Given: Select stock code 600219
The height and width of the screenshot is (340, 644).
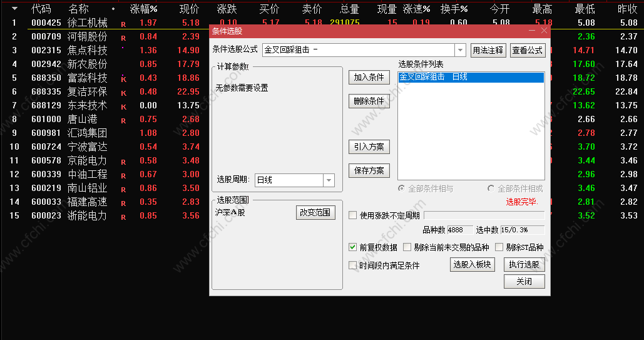Looking at the screenshot, I should (46, 188).
